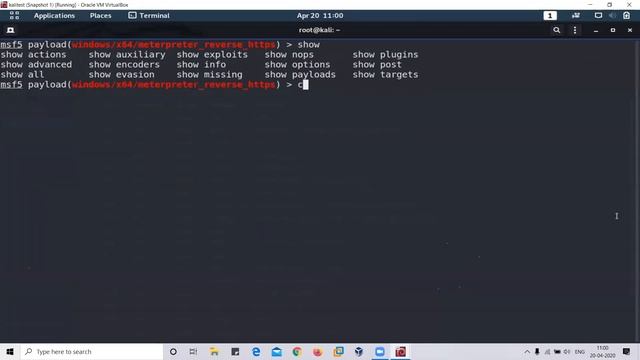Viewport: 640px width, 360px height.
Task: Click the 'show actions' completion text
Action: pos(33,55)
